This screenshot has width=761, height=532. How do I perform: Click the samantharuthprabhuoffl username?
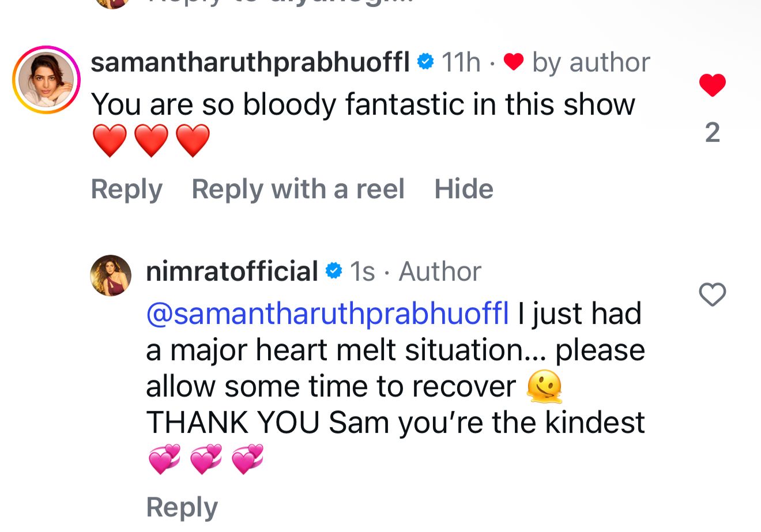point(250,62)
